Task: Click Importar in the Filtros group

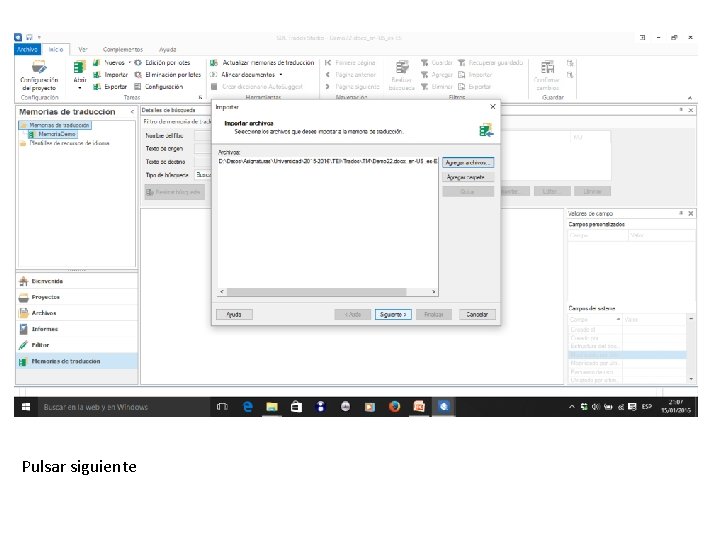Action: (475, 74)
